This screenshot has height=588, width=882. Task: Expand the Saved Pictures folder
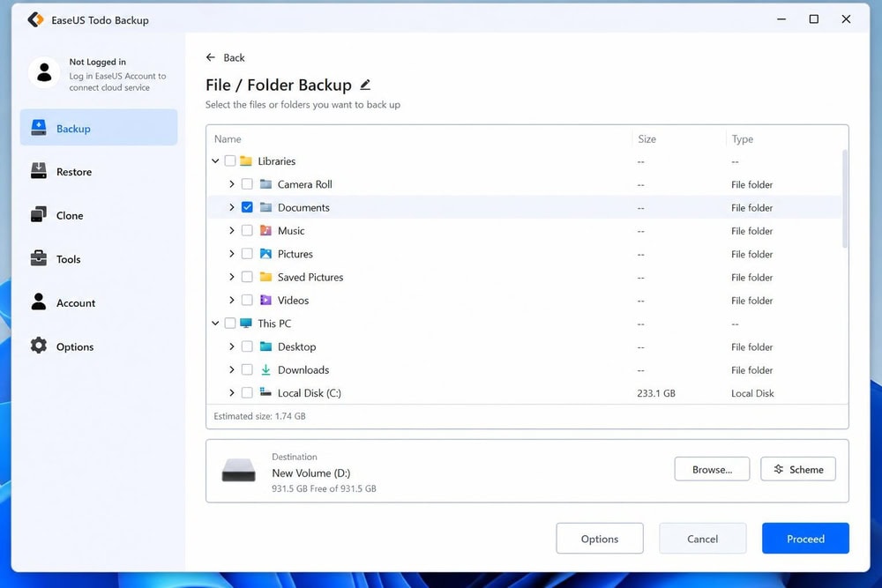[232, 277]
